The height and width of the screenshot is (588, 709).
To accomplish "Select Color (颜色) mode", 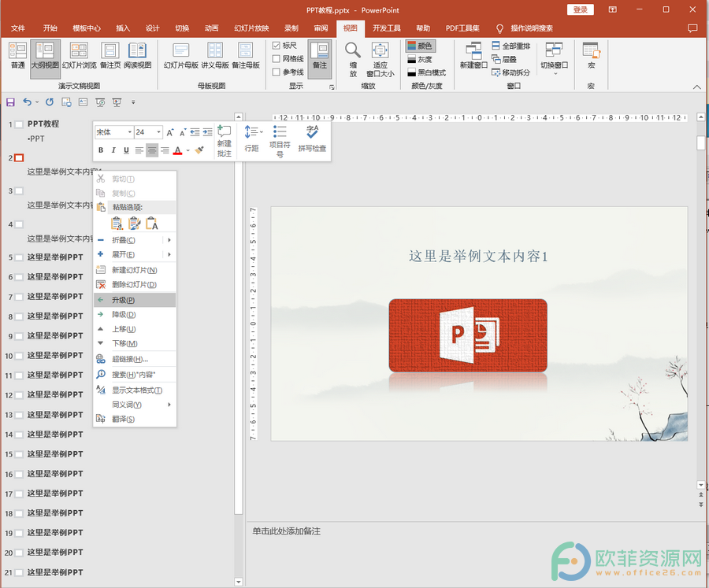I will [420, 46].
